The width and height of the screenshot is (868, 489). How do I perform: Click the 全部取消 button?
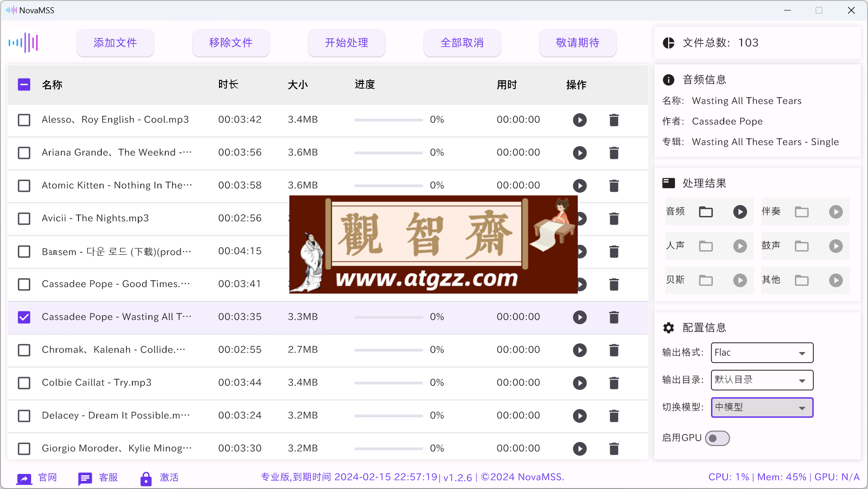tap(462, 43)
